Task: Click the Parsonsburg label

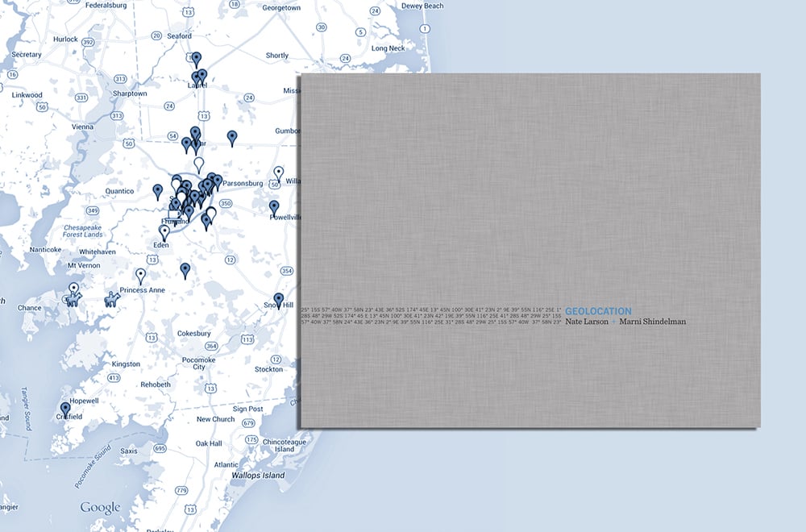Action: click(243, 184)
